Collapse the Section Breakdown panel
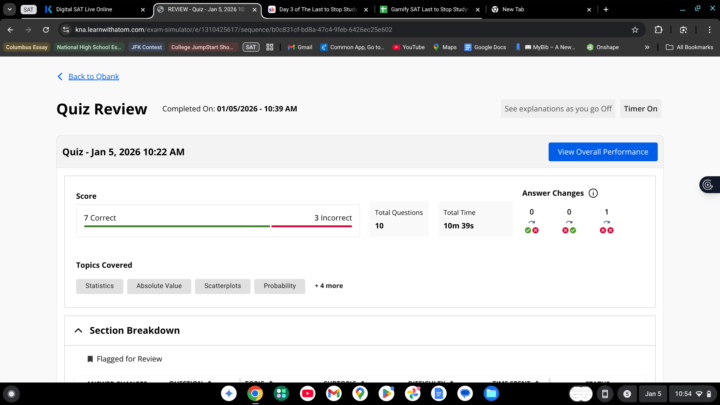The width and height of the screenshot is (720, 405). point(79,330)
